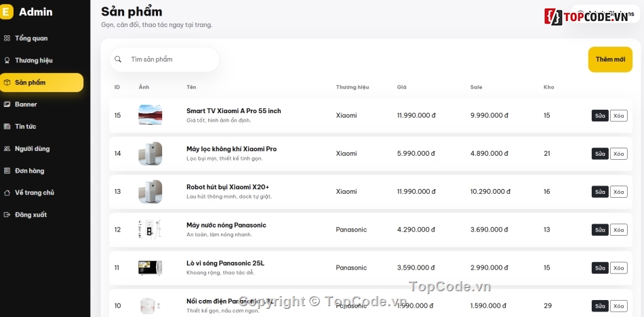This screenshot has width=644, height=317.
Task: Open the Máy nước nóng Panasonic thumbnail
Action: (150, 230)
